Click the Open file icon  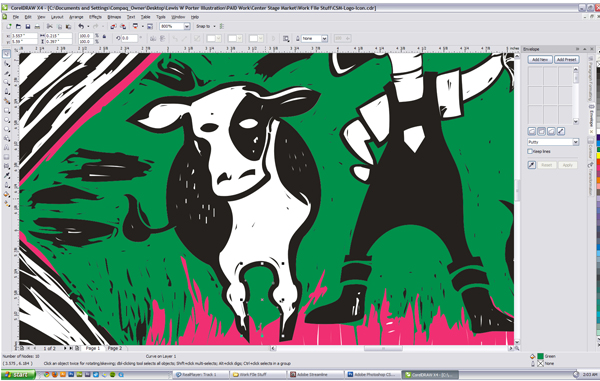18,26
